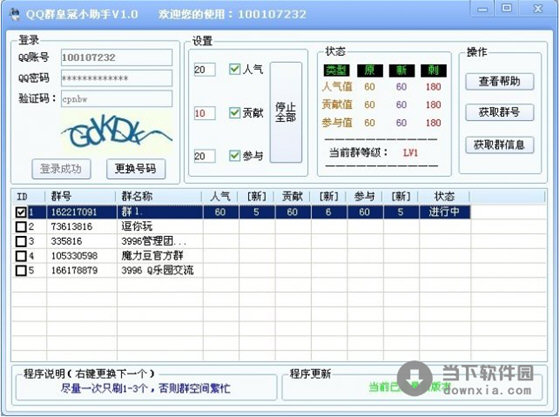This screenshot has height=417, width=560.
Task: Select group number 335816
Action: coord(67,241)
